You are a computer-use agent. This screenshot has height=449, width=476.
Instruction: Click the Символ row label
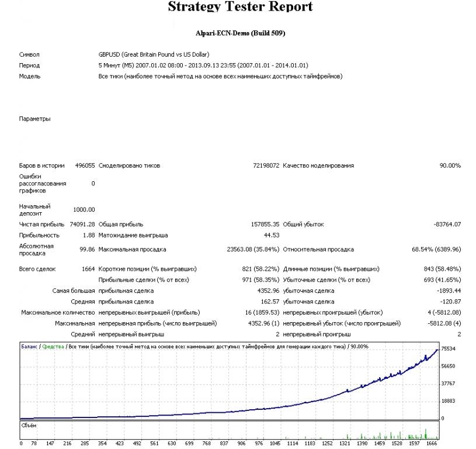[x=29, y=55]
